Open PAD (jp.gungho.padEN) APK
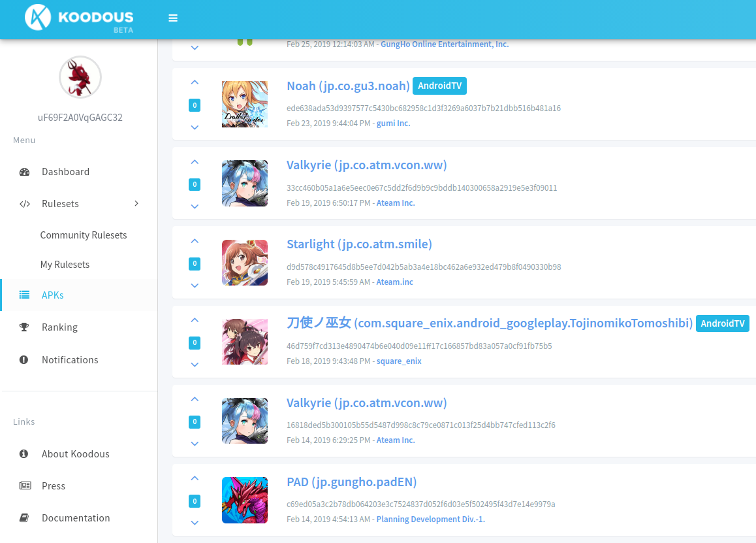Screen dimensions: 756x543 351,482
